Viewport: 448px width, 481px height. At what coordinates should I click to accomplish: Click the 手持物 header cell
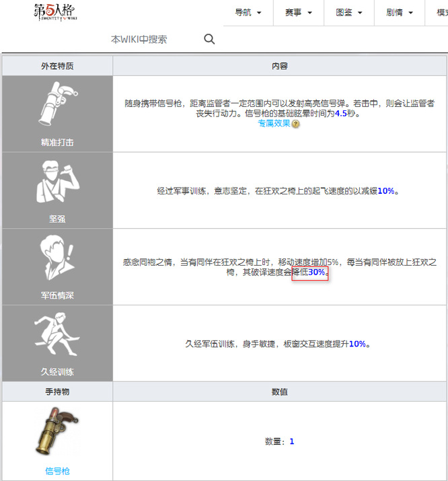click(57, 392)
